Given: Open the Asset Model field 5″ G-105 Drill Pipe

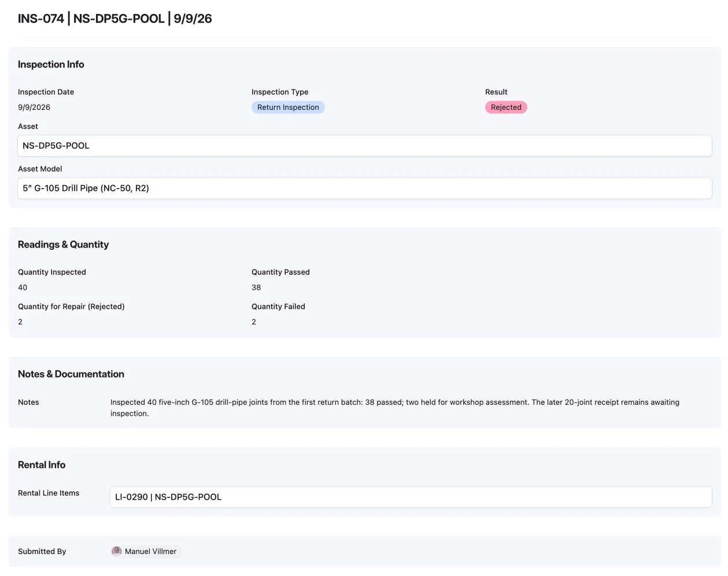Looking at the screenshot, I should (x=364, y=188).
